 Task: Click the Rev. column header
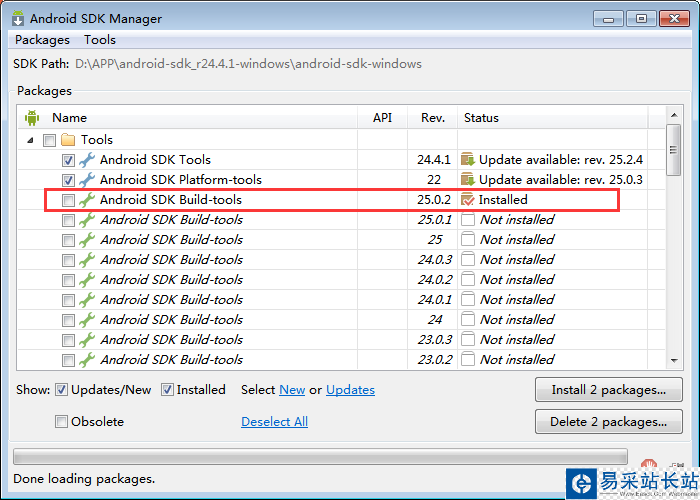pyautogui.click(x=433, y=118)
